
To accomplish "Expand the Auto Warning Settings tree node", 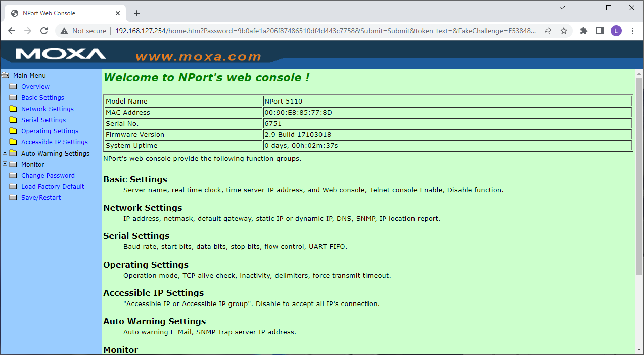I will coord(5,153).
